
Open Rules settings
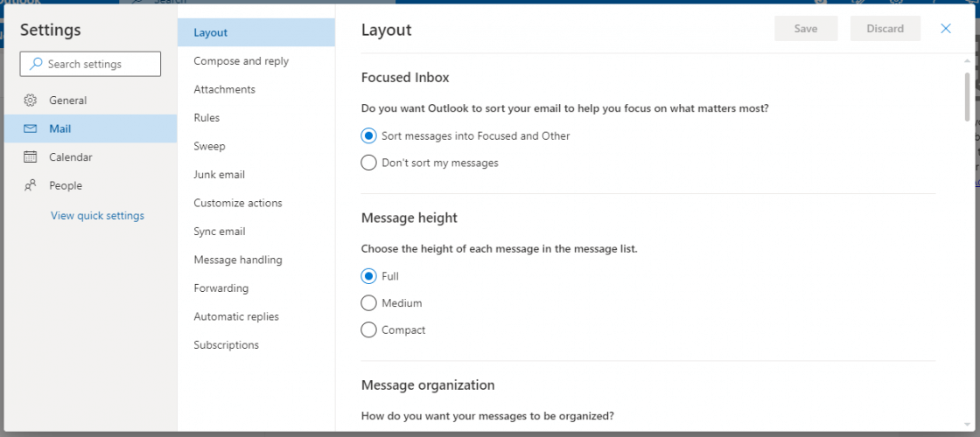[x=256, y=117]
